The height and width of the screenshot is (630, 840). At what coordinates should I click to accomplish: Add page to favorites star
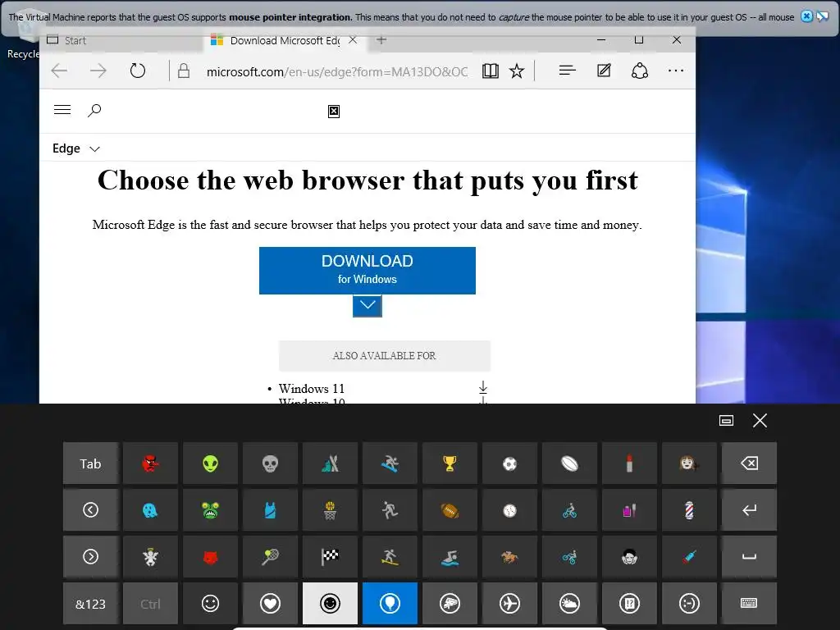coord(517,71)
